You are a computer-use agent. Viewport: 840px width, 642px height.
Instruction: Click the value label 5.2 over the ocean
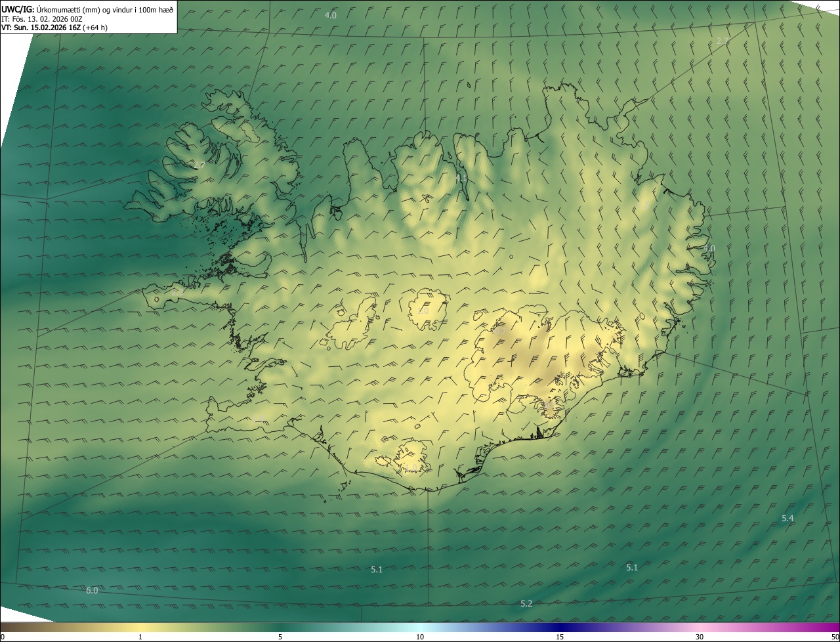pyautogui.click(x=526, y=603)
